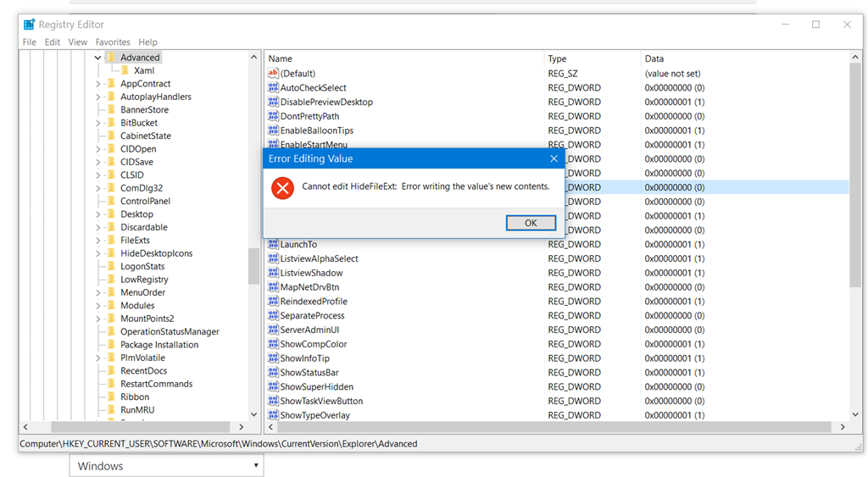The image size is (868, 477).
Task: Click the DontPrettyPath DWORD icon
Action: pyautogui.click(x=273, y=116)
